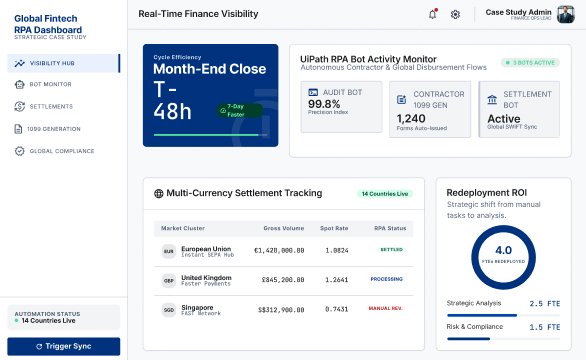Click the 1.2641 spot rate
The width and height of the screenshot is (586, 360).
tap(337, 280)
